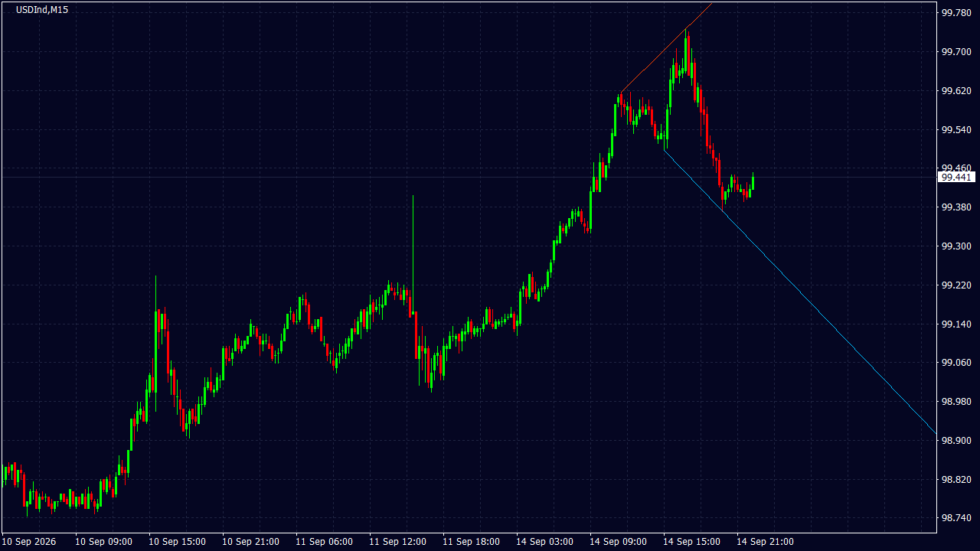Select the horizontal current price line
This screenshot has width=980, height=551.
(467, 178)
